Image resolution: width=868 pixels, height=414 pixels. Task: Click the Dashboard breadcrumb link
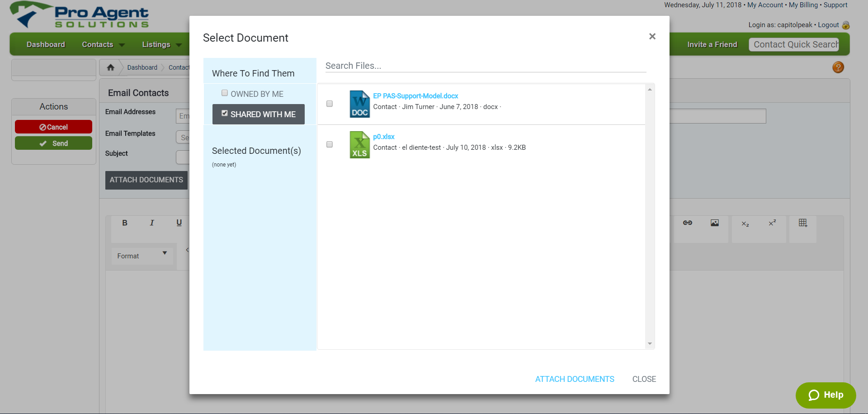(x=142, y=67)
